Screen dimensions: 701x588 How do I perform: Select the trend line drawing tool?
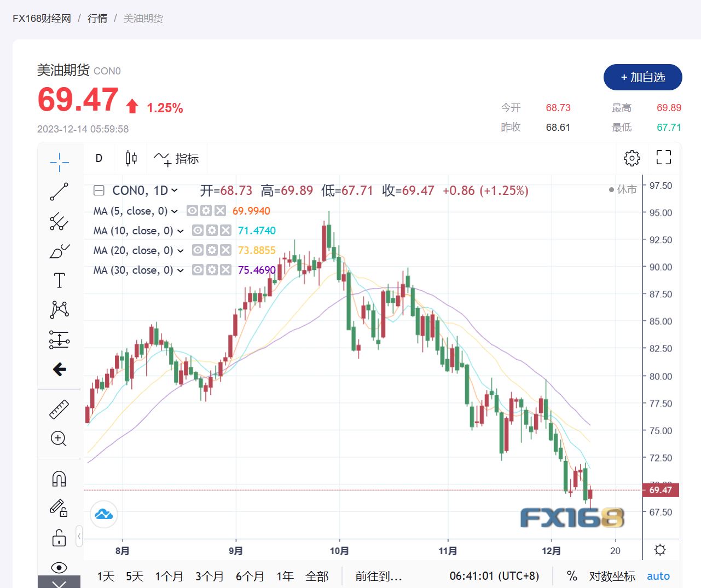(59, 192)
